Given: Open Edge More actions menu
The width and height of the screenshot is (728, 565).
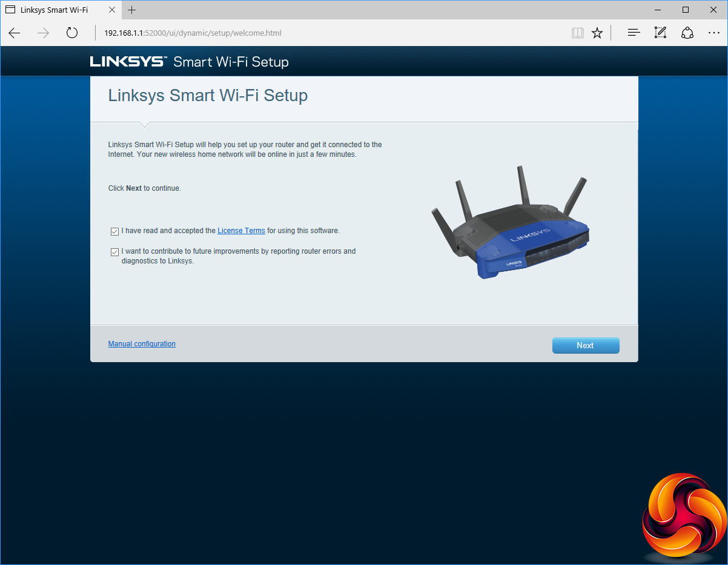Looking at the screenshot, I should click(714, 33).
